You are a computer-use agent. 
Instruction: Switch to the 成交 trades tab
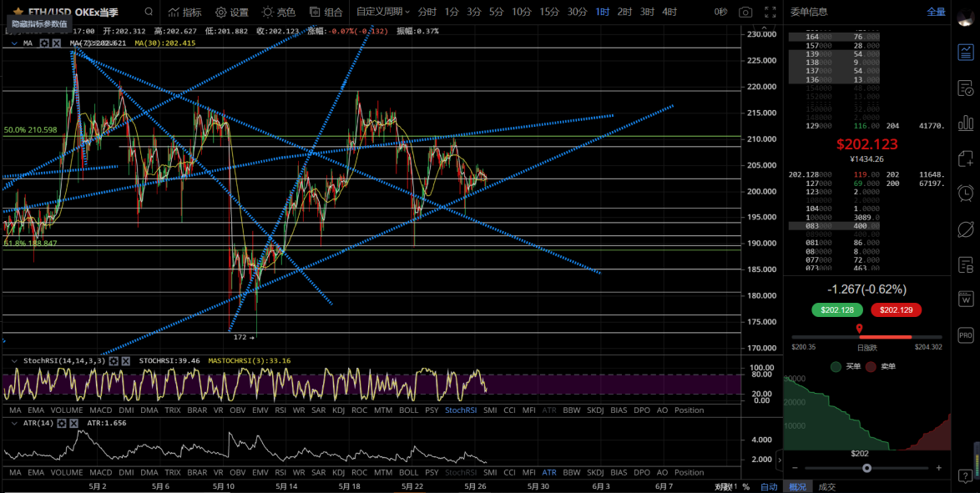tap(826, 486)
